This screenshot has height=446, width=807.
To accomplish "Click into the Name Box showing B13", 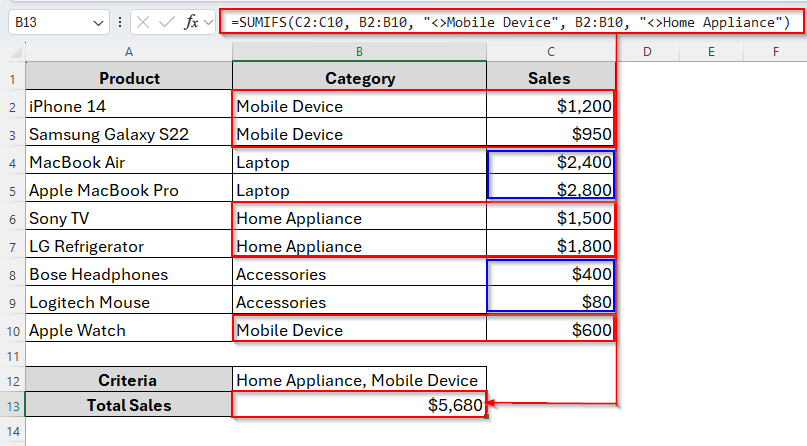I will pyautogui.click(x=48, y=22).
